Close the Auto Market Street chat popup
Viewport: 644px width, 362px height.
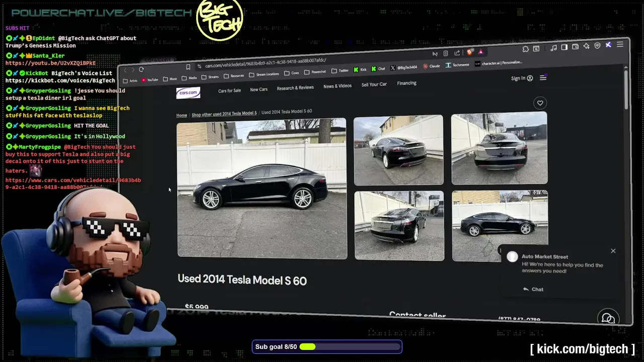coord(613,251)
